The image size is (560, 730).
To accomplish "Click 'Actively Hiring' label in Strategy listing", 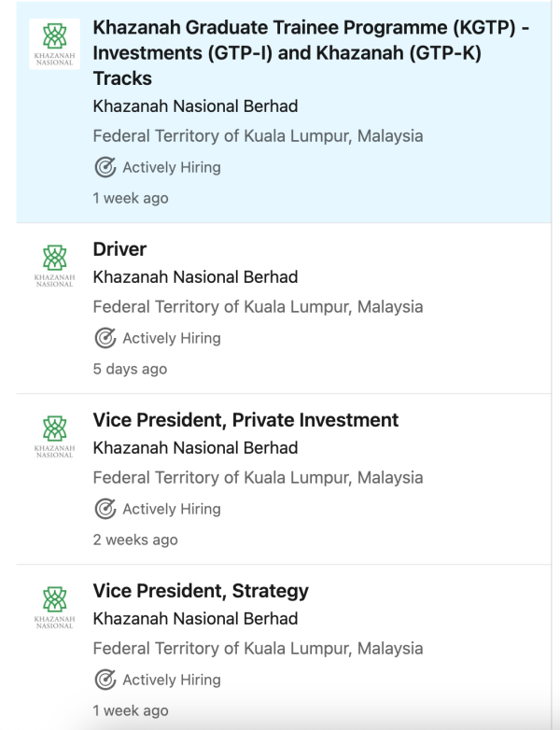I will point(172,681).
